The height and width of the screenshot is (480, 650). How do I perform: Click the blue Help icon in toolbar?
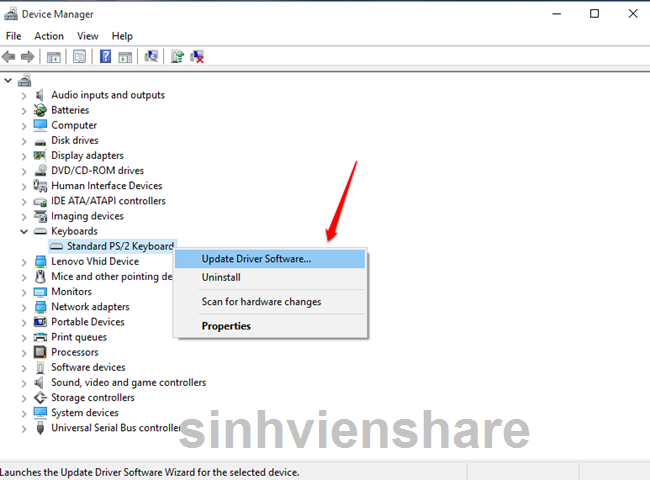point(105,57)
